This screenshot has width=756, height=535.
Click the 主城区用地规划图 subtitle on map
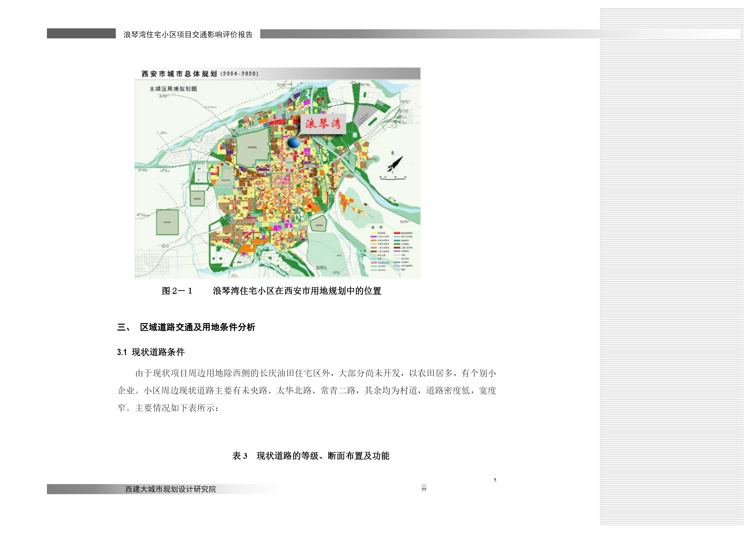pyautogui.click(x=173, y=89)
